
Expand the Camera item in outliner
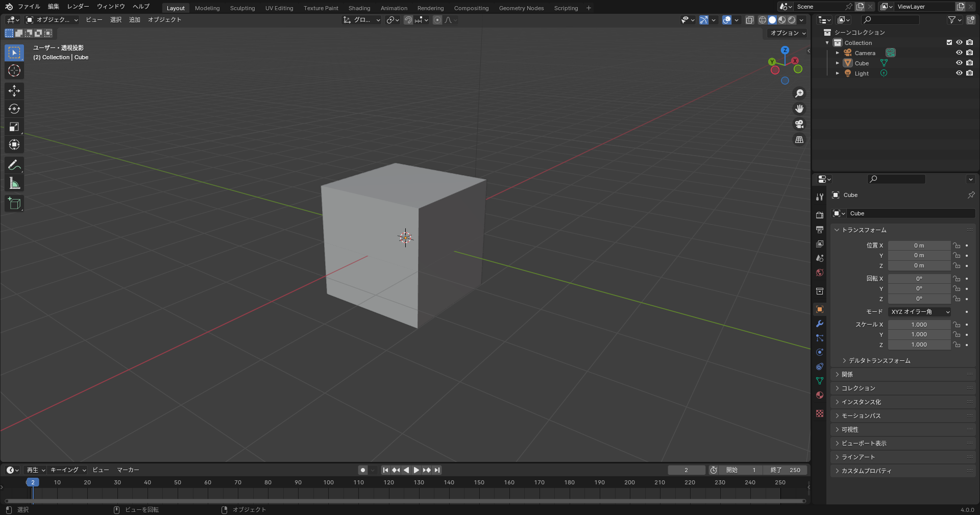coord(837,53)
